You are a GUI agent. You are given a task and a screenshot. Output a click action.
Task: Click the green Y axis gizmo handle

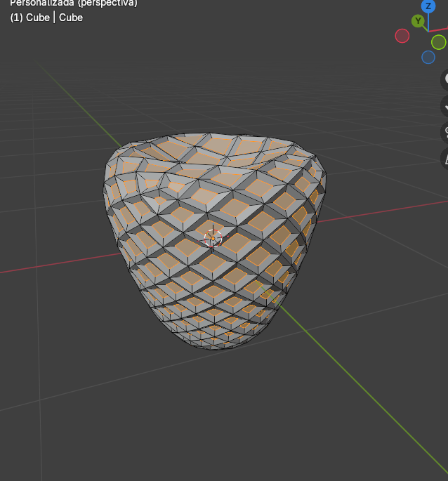coord(418,21)
